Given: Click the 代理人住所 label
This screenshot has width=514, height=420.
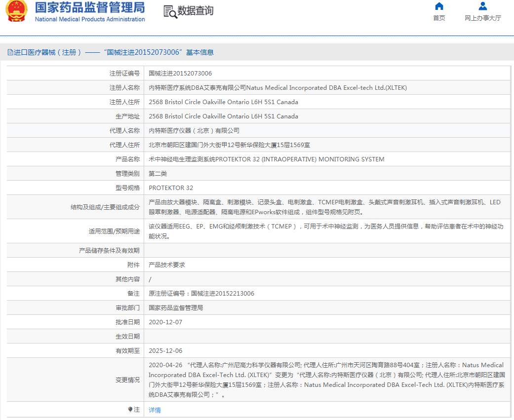Looking at the screenshot, I should pos(124,145).
